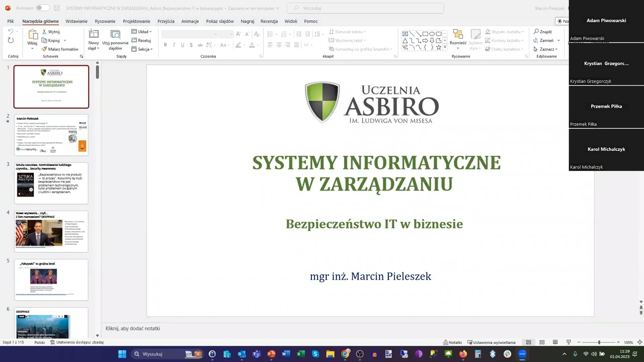Toggle text shadow S button
The height and width of the screenshot is (362, 644).
(191, 45)
